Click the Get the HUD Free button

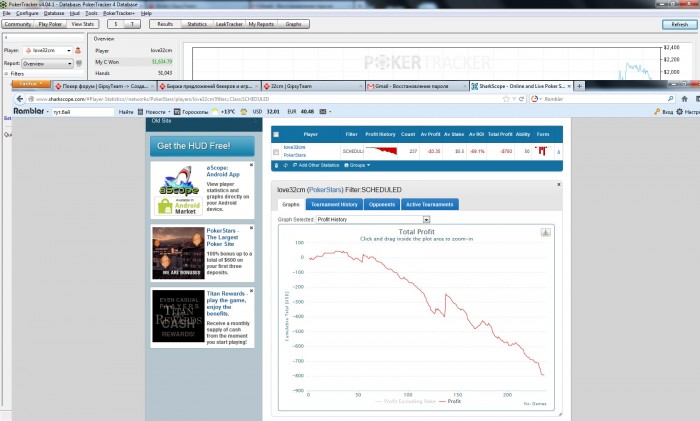click(202, 146)
